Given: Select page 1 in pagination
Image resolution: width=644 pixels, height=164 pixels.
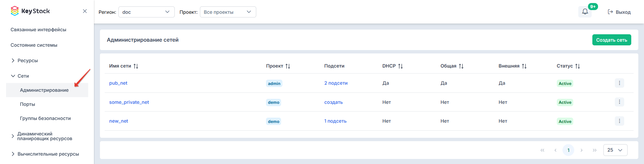Looking at the screenshot, I should (x=569, y=150).
